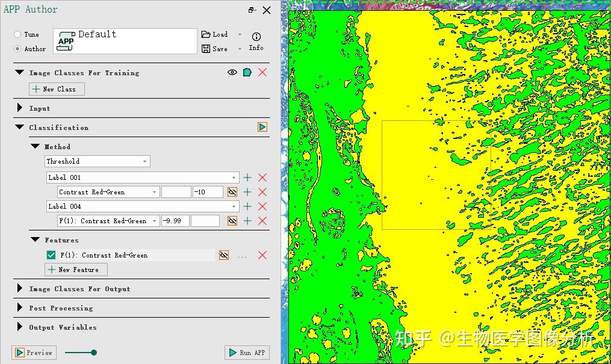Collapse the Classification section

click(x=20, y=127)
